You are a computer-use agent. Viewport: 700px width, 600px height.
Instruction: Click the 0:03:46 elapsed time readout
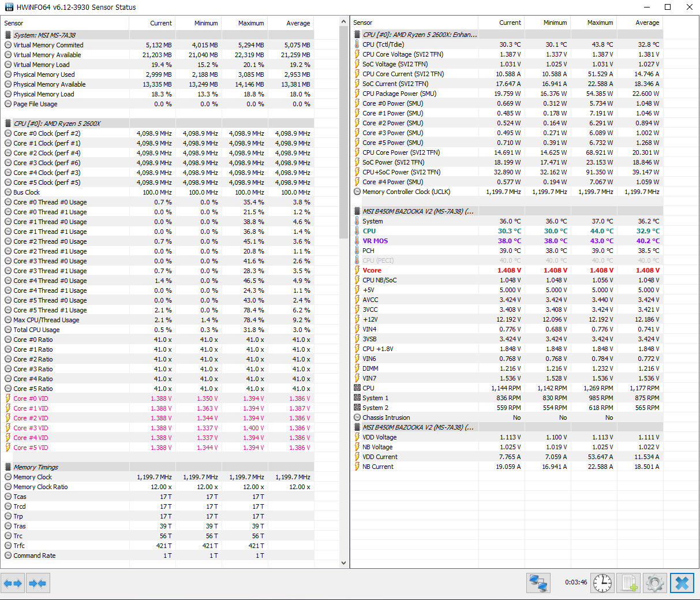(x=576, y=583)
